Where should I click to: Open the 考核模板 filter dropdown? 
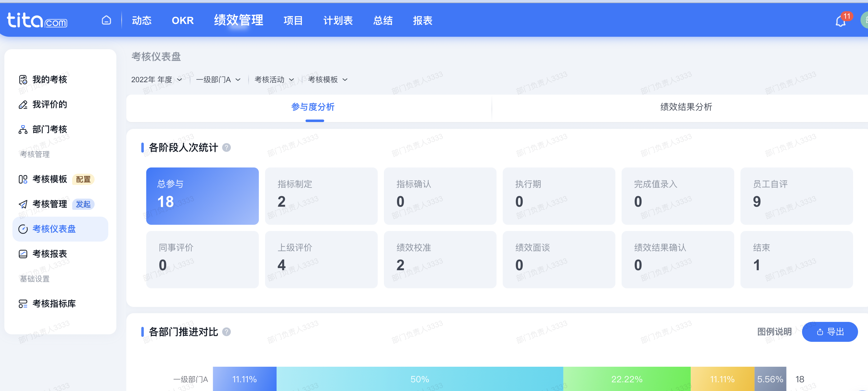[x=328, y=80]
